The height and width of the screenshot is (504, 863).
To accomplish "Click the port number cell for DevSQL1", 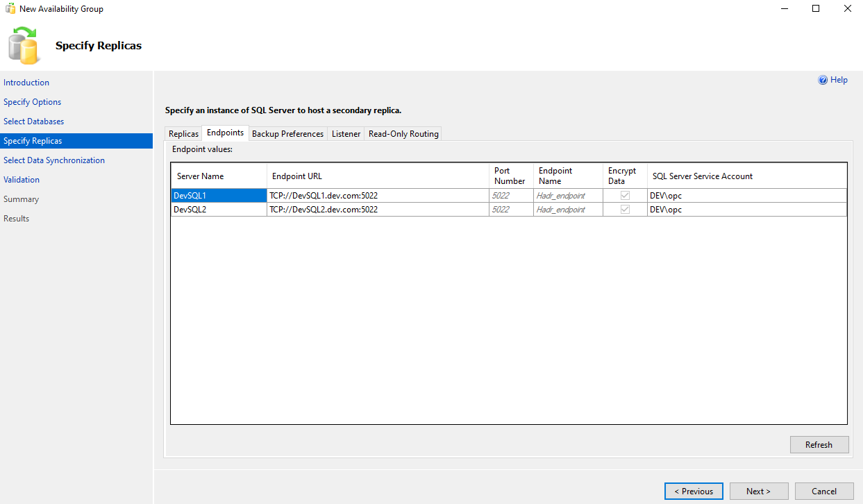I will click(512, 196).
